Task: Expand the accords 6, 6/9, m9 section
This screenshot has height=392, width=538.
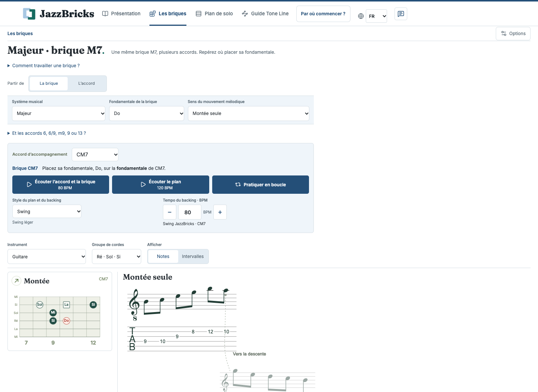Action: pyautogui.click(x=47, y=133)
